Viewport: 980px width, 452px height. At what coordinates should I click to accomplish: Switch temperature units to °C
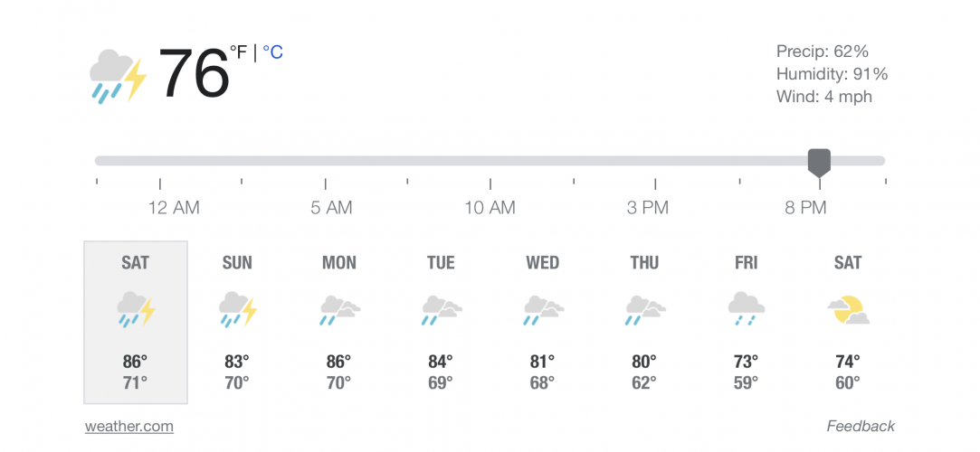(272, 52)
